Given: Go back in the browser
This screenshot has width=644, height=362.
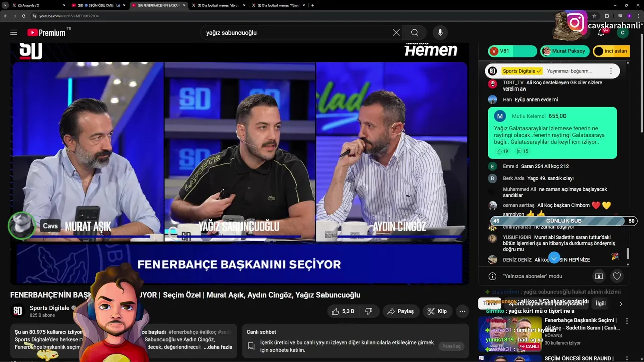Looking at the screenshot, I should point(6,16).
